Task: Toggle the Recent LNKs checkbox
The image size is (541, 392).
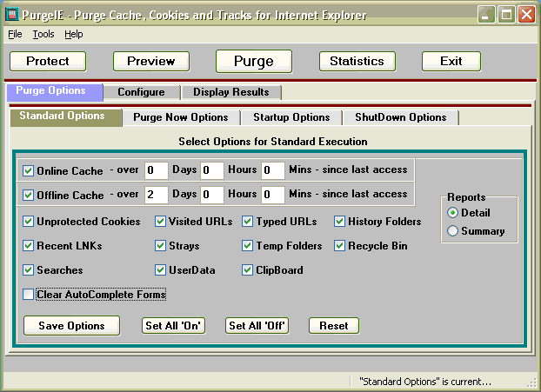Action: click(x=28, y=245)
